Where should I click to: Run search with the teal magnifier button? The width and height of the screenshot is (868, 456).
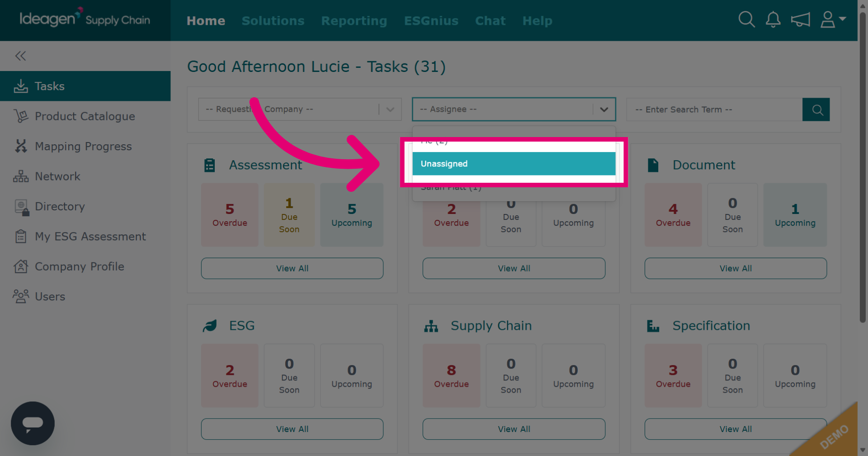[816, 109]
